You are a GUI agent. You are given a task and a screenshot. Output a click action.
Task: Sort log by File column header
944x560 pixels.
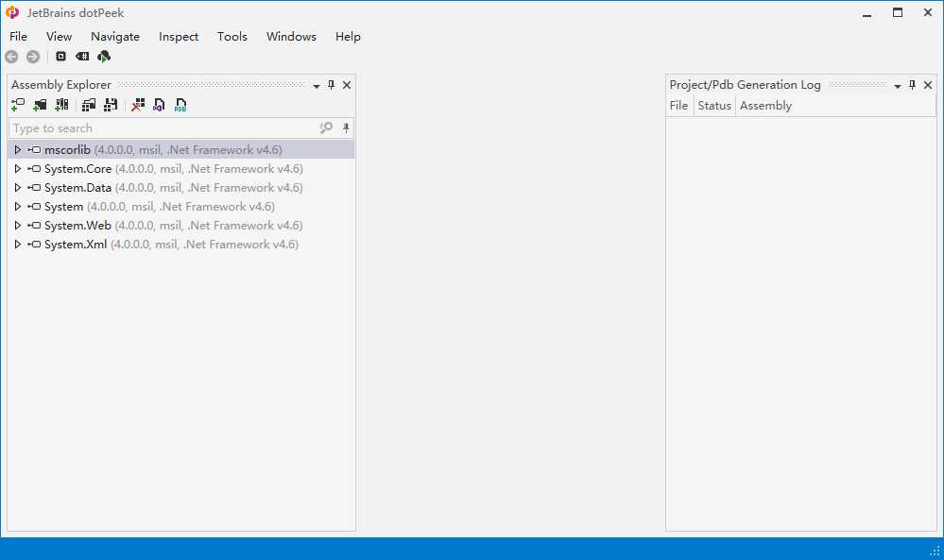coord(679,105)
